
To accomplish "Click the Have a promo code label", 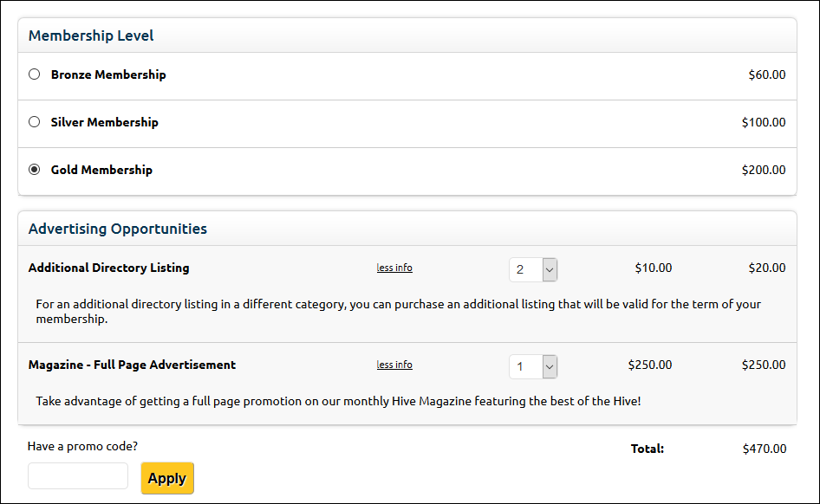I will [82, 446].
